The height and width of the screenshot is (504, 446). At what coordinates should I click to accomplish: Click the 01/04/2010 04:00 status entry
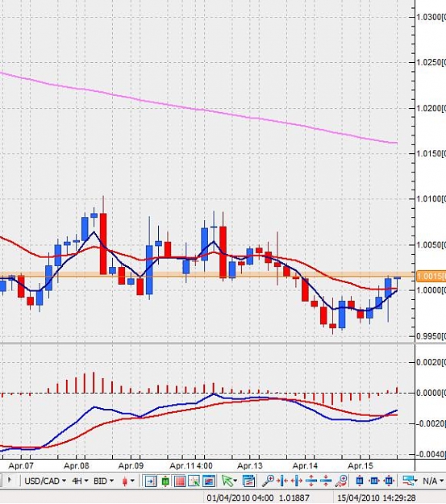point(240,498)
